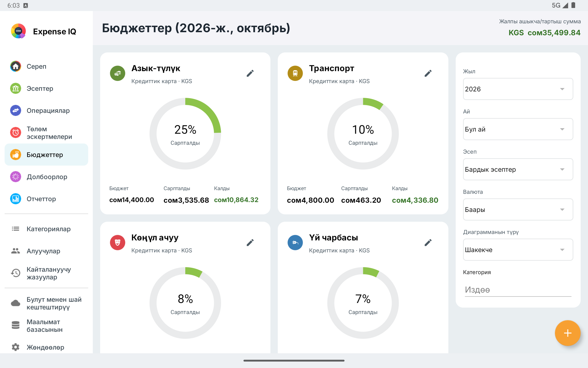Image resolution: width=588 pixels, height=368 pixels.
Task: Click Азык-түлүк budget value сом14,400.00
Action: tap(132, 200)
